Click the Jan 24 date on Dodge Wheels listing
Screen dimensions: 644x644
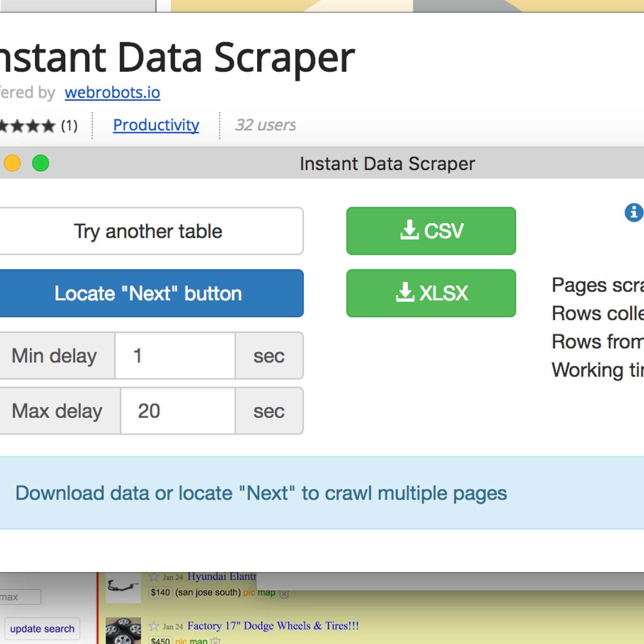pos(173,626)
